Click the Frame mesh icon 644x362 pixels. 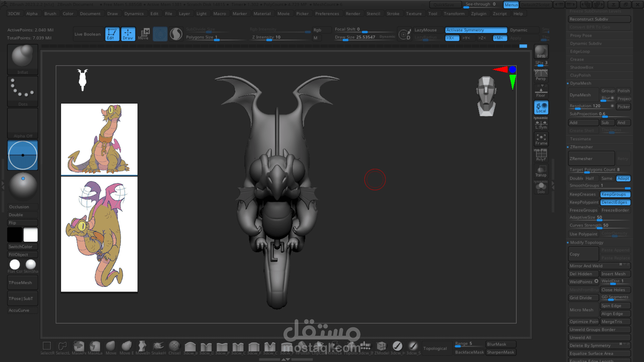(x=541, y=139)
